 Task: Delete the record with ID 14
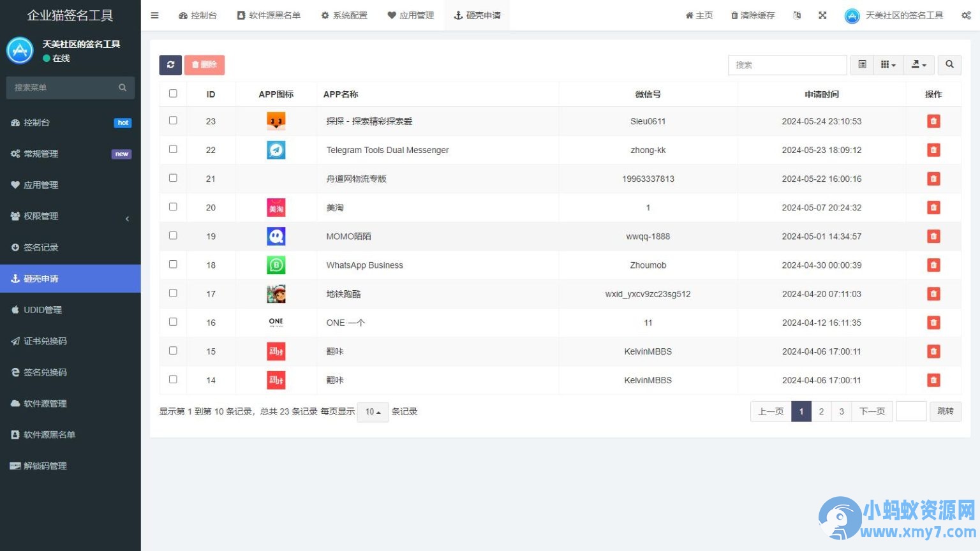[x=933, y=380]
